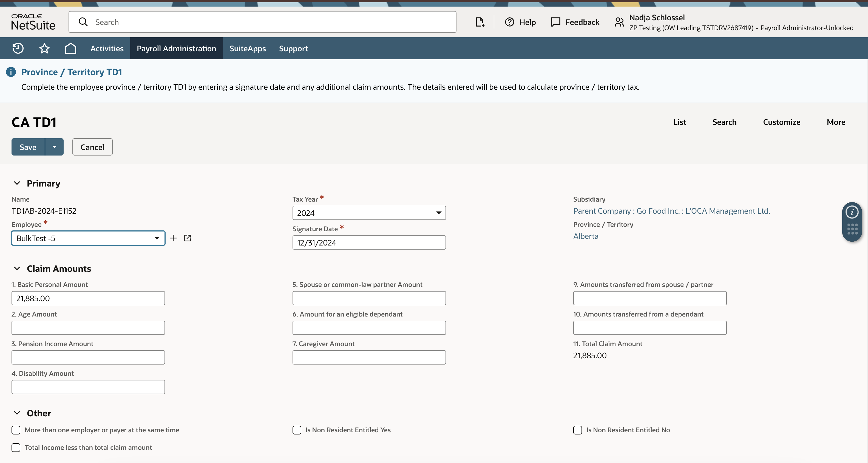Click the plus icon to add new employee

(x=173, y=238)
